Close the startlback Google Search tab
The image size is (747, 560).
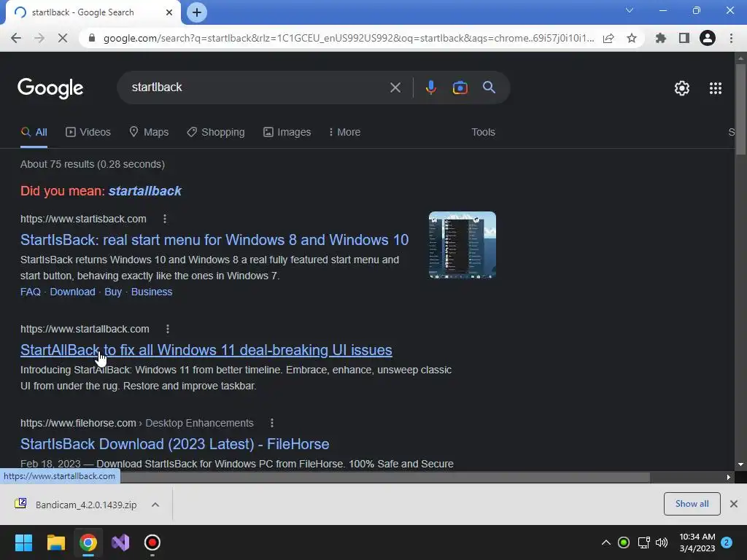click(x=169, y=12)
